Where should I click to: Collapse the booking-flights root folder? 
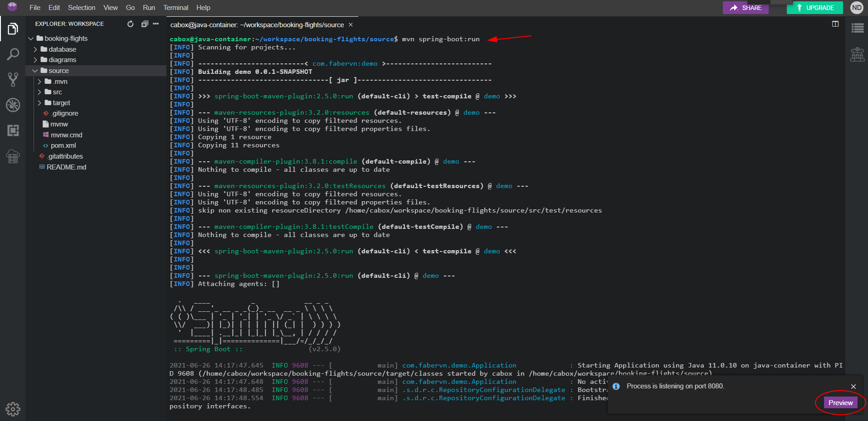31,39
